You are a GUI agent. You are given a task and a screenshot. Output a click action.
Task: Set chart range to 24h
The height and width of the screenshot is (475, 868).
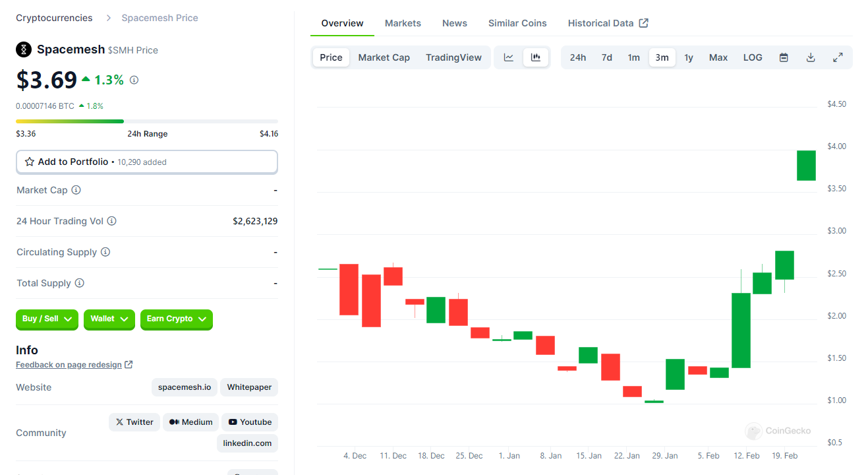578,57
